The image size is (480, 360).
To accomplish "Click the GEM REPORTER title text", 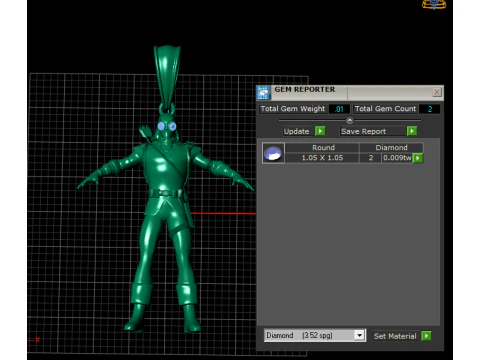I will pyautogui.click(x=305, y=89).
